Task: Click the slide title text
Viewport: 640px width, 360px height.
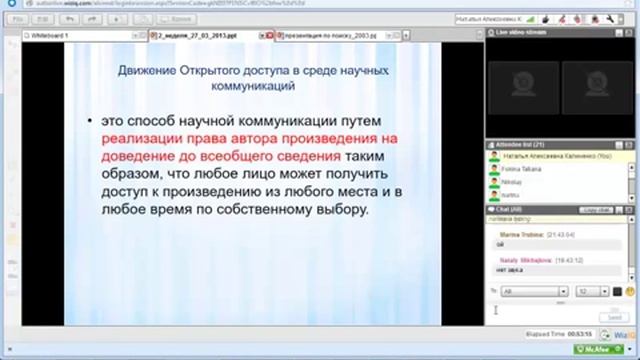Action: [253, 78]
